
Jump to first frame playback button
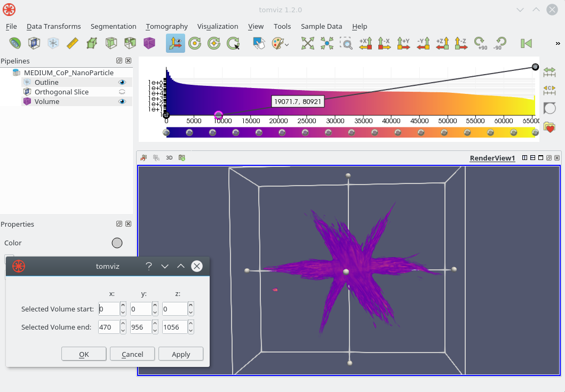[526, 43]
